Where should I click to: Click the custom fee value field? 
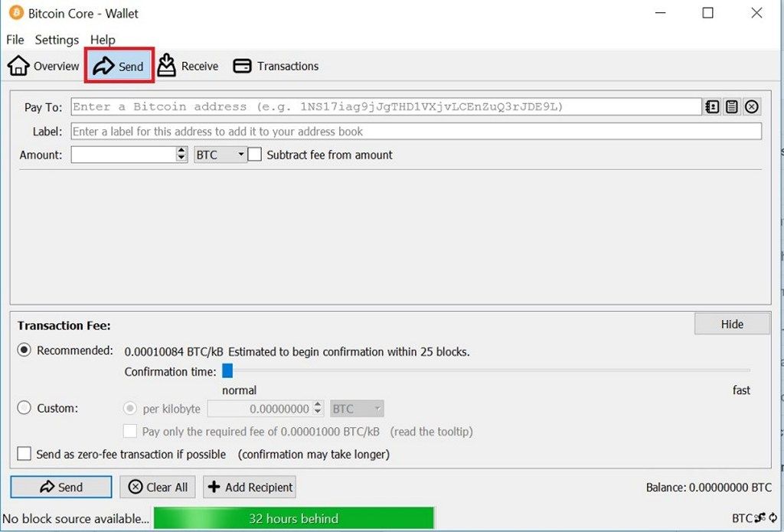tap(260, 409)
